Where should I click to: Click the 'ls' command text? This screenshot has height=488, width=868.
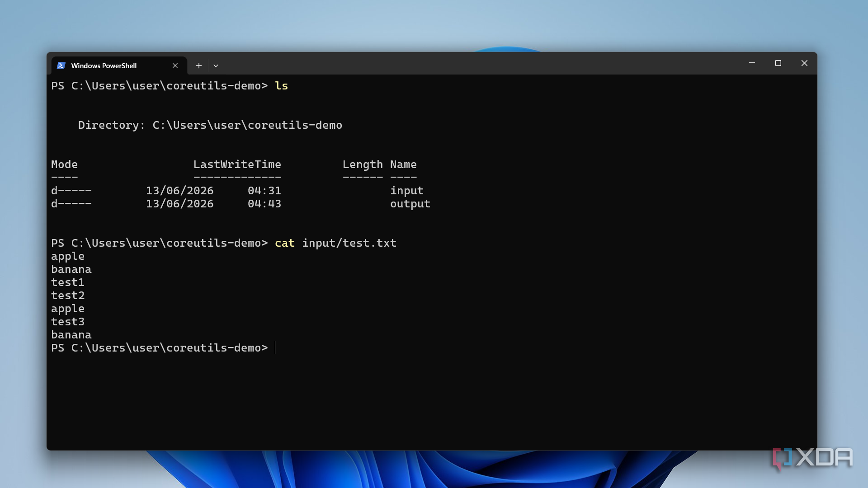(281, 86)
